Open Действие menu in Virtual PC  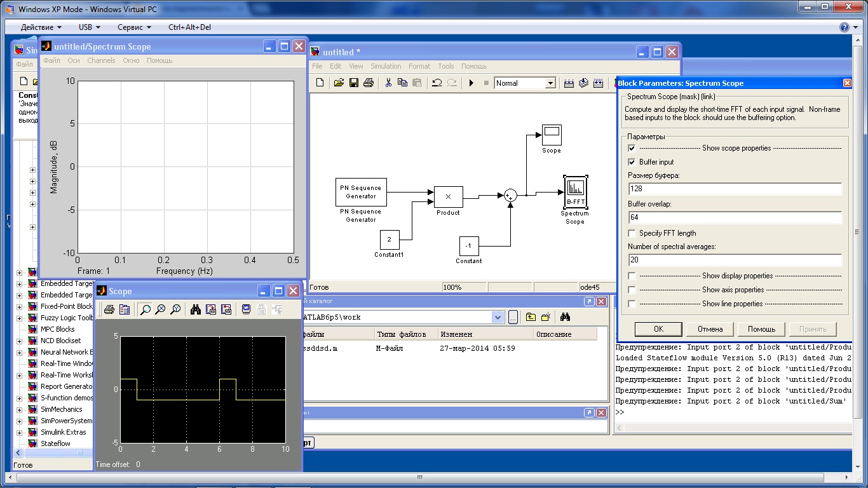pos(41,27)
